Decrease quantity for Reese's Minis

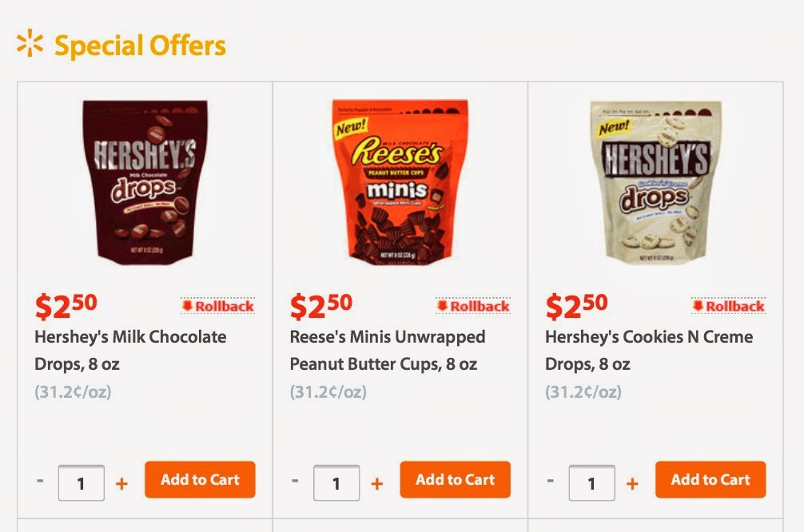pos(295,482)
